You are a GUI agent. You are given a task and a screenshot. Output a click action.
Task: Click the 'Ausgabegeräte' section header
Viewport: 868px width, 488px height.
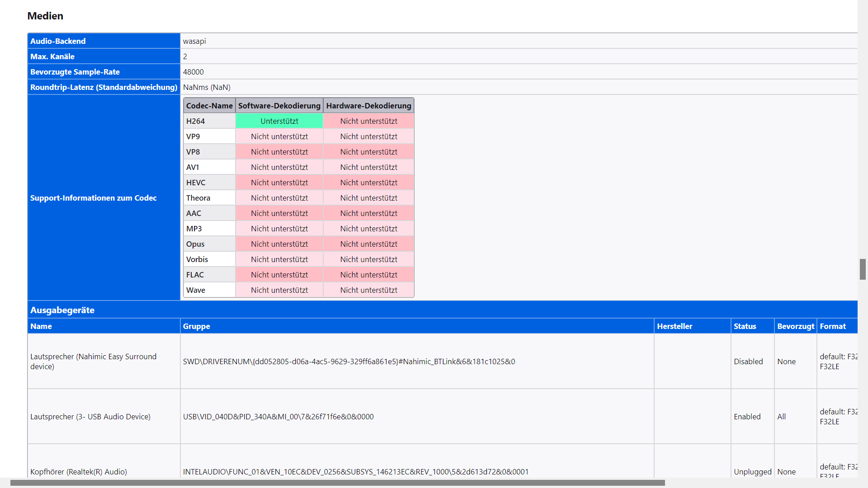point(62,310)
